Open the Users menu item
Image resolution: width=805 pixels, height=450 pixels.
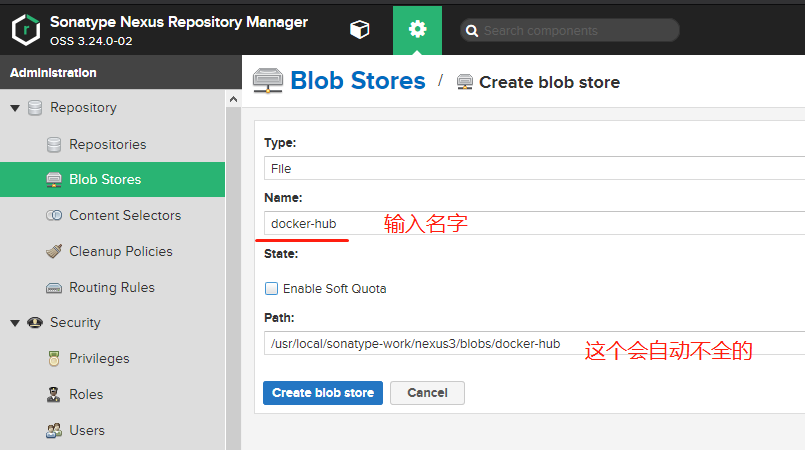pos(86,431)
